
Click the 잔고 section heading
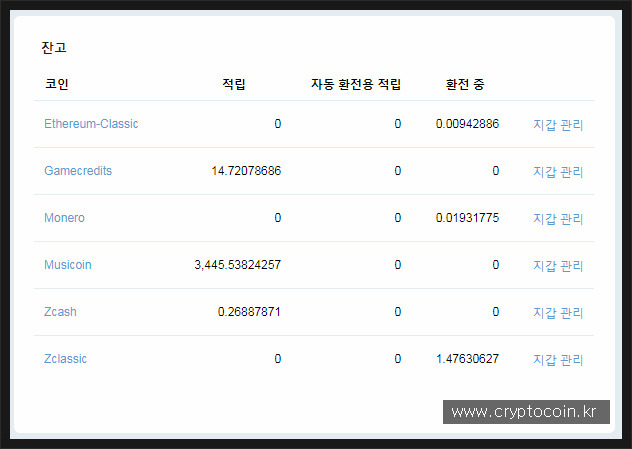54,48
